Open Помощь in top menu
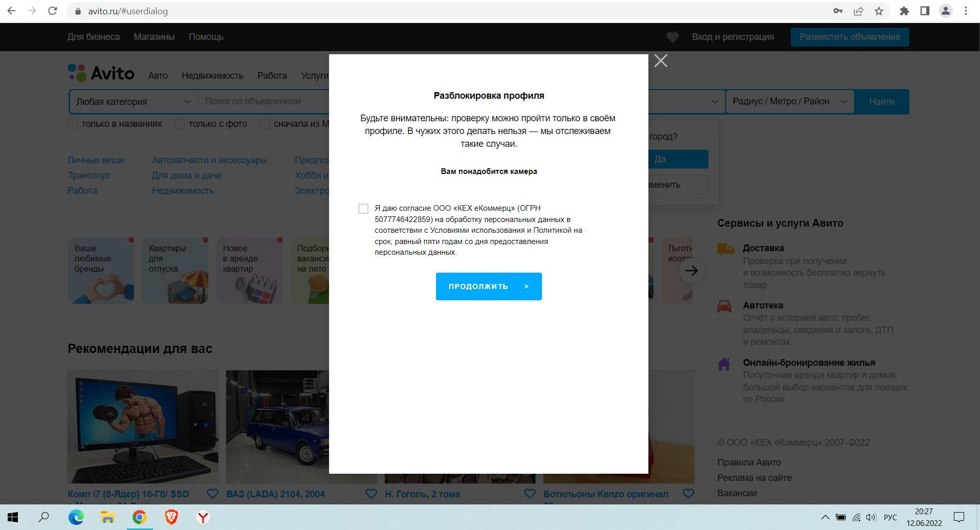This screenshot has height=530, width=980. (206, 37)
